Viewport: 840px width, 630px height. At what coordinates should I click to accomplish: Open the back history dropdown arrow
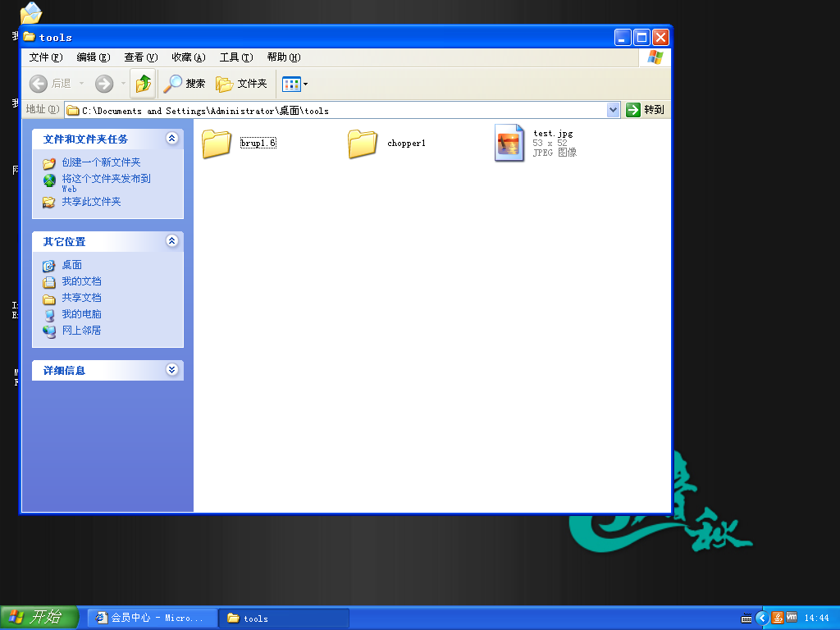81,84
